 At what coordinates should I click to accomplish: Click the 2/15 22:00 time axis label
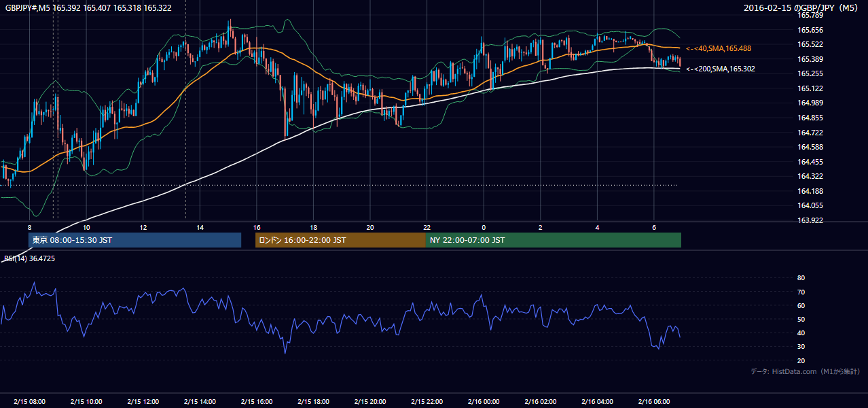(x=427, y=402)
